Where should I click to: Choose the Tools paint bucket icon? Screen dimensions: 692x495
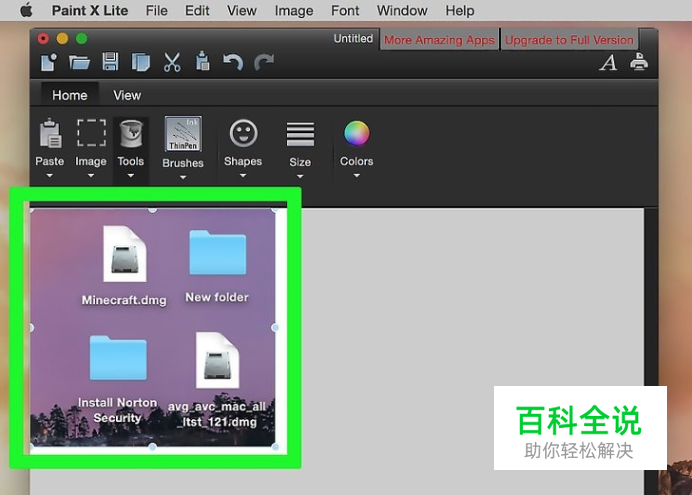(131, 134)
